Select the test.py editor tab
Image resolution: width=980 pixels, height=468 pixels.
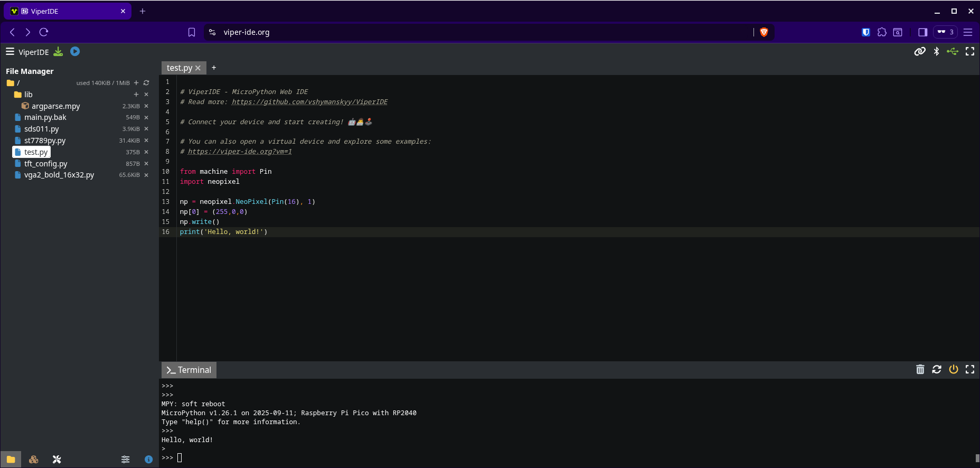pos(178,68)
